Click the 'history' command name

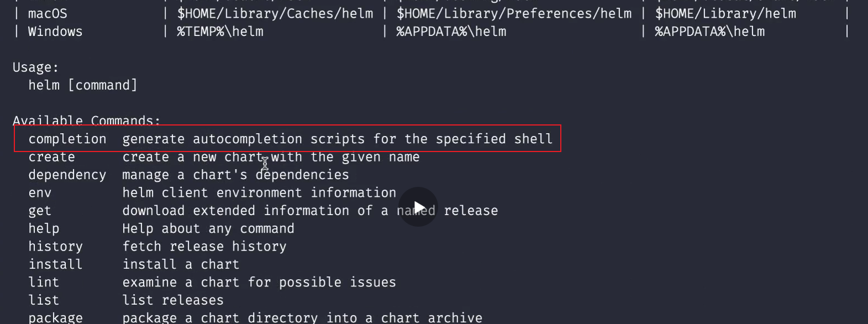pyautogui.click(x=55, y=247)
